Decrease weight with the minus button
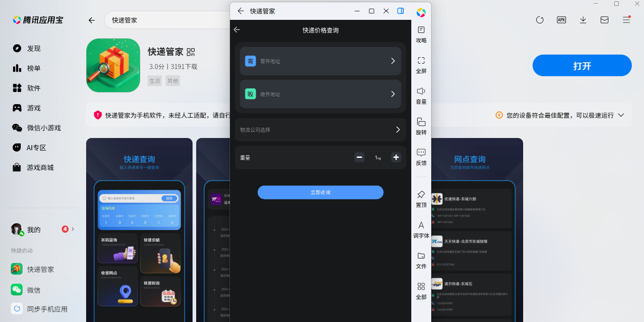Screen dimensions: 644x322 tap(359, 157)
